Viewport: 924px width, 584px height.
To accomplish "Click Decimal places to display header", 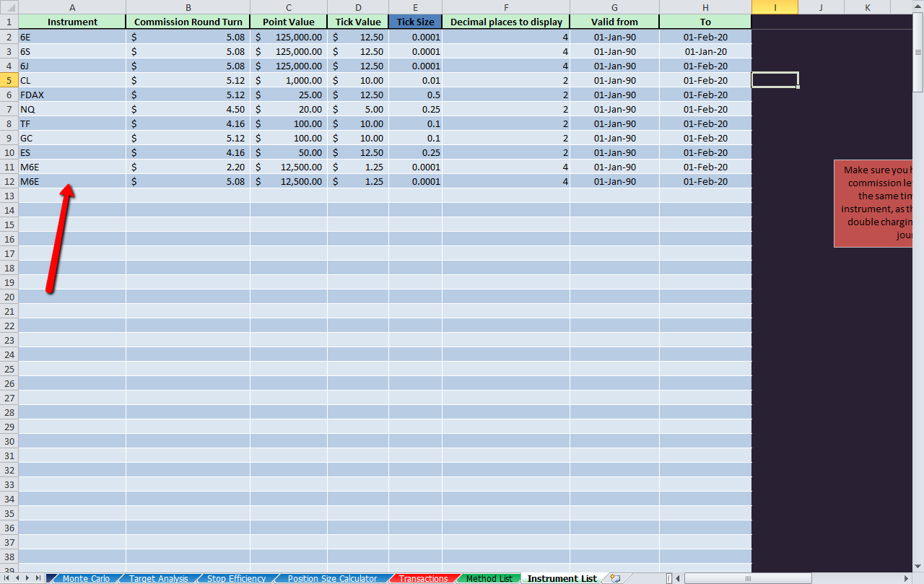I will pyautogui.click(x=506, y=22).
